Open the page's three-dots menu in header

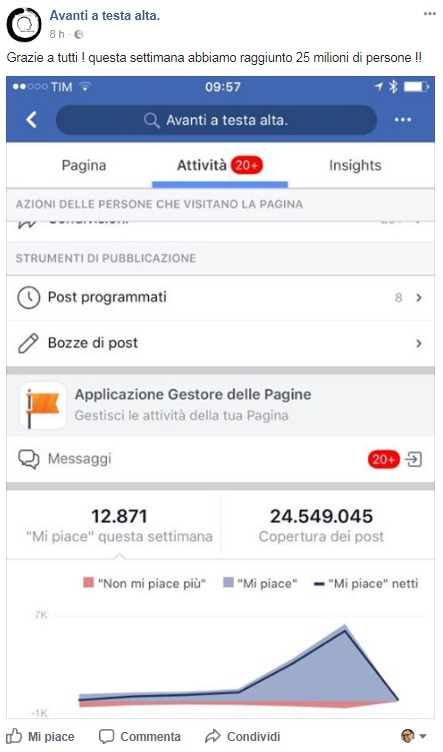(403, 120)
